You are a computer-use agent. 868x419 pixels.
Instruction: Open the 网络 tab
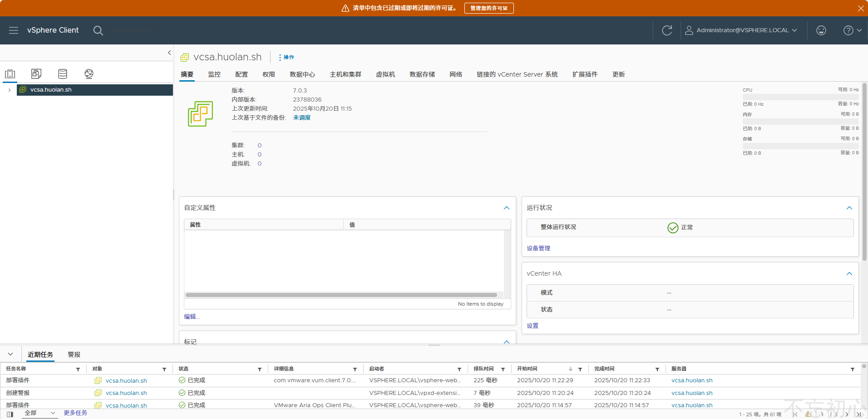(x=456, y=74)
